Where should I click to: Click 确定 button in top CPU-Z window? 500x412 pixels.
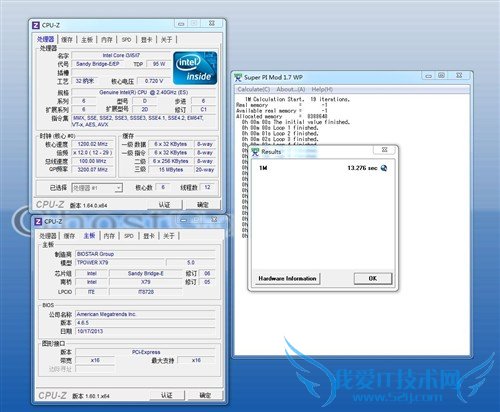(203, 205)
